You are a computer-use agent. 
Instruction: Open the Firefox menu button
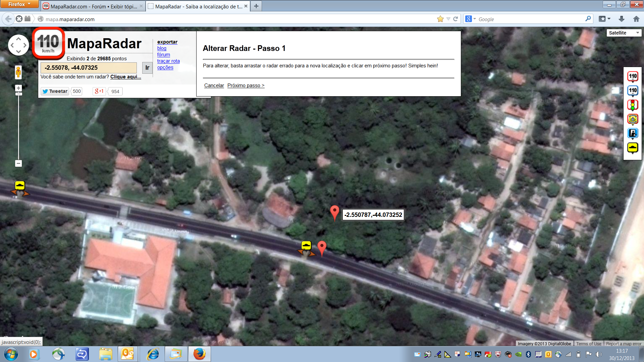tap(19, 4)
